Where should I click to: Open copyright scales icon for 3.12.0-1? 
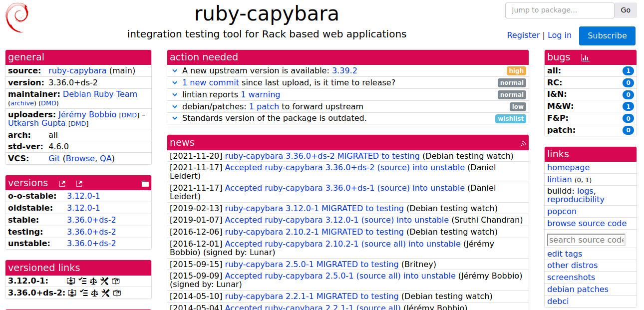(x=94, y=281)
